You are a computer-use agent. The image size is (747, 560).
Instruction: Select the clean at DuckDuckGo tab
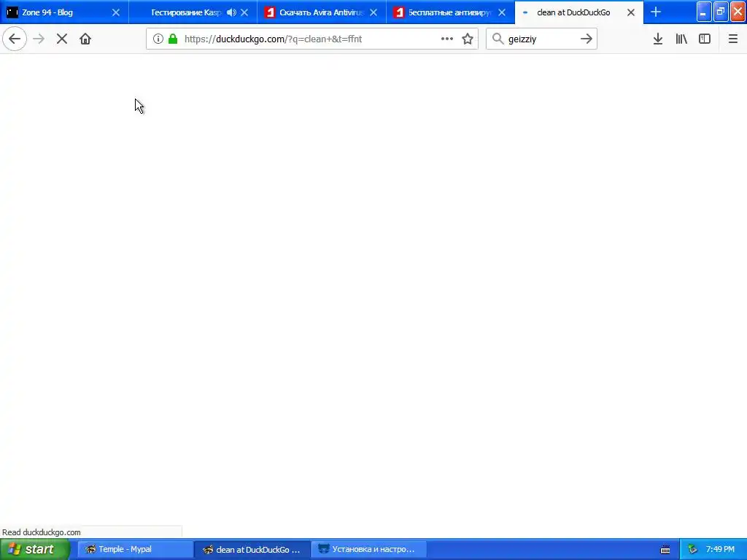pos(578,12)
